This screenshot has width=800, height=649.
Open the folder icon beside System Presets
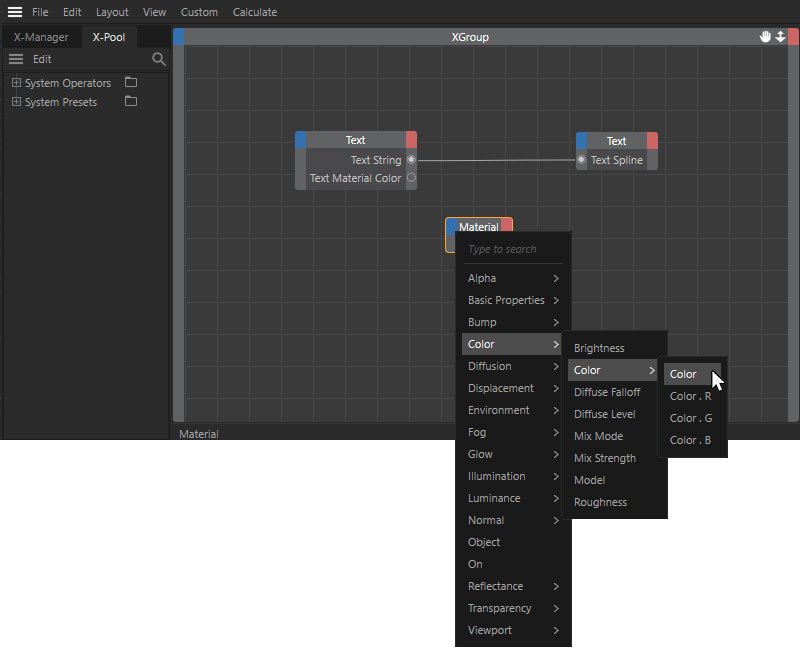[131, 102]
